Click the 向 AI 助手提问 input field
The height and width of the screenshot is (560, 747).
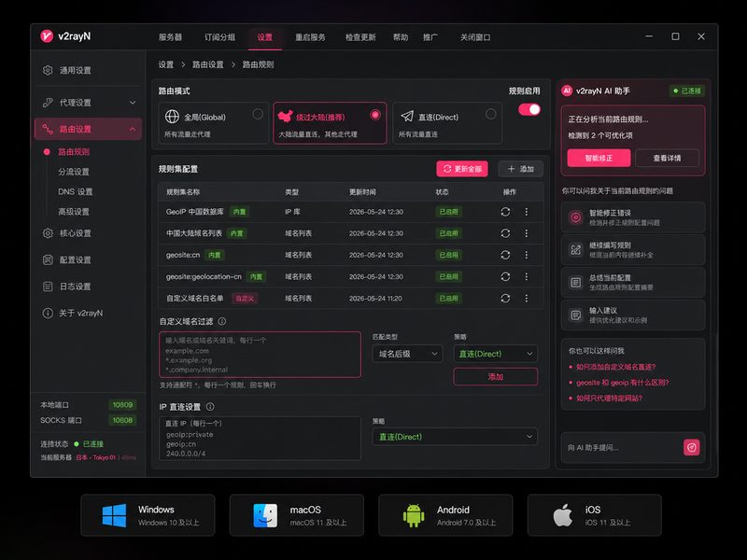(x=624, y=448)
